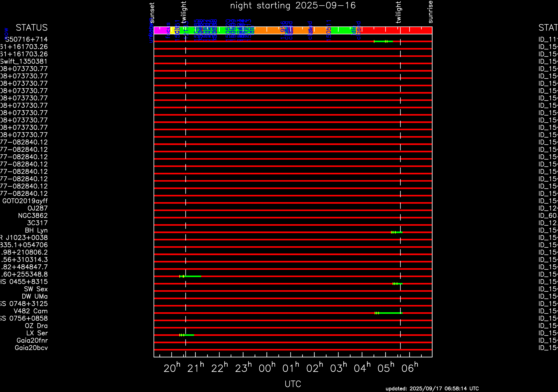Click the DW UMa target name
This screenshot has height=392, width=558.
[34, 296]
